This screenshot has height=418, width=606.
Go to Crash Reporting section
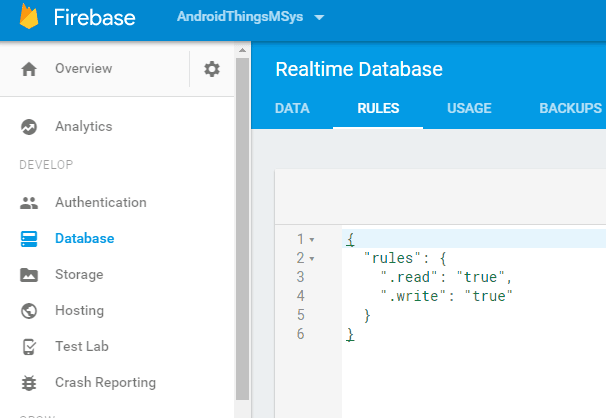[x=105, y=383]
